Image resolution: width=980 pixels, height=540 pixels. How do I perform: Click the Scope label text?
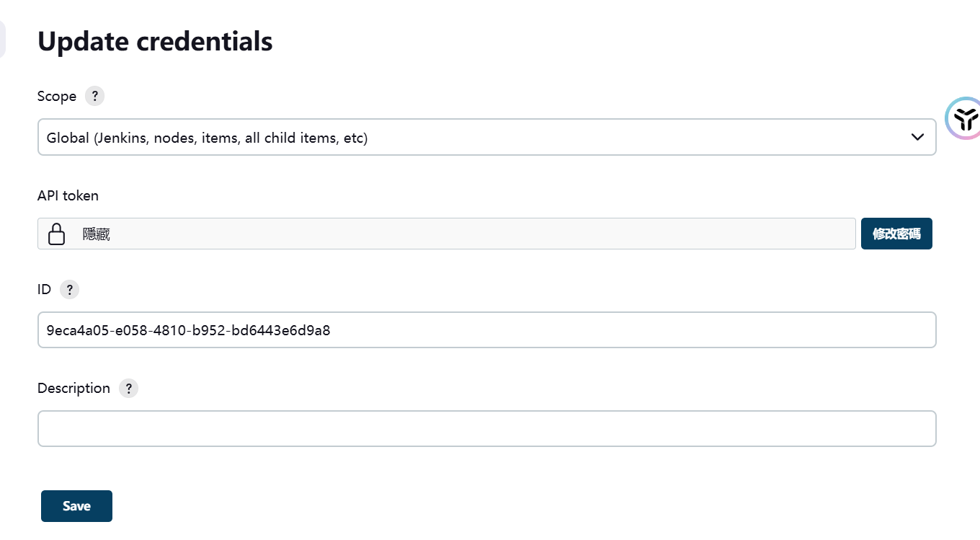point(57,97)
